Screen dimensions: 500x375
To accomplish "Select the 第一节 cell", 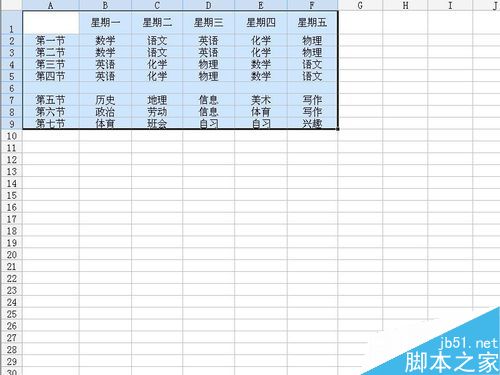I will click(x=51, y=41).
